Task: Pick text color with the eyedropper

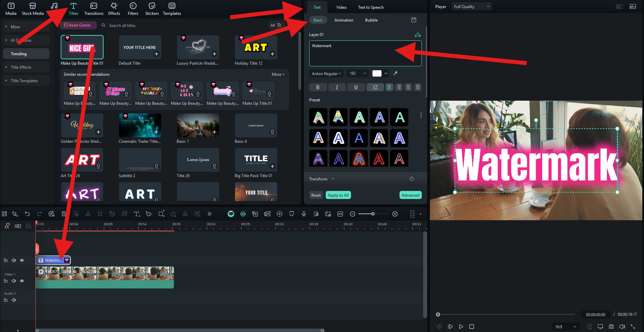Action: [396, 73]
